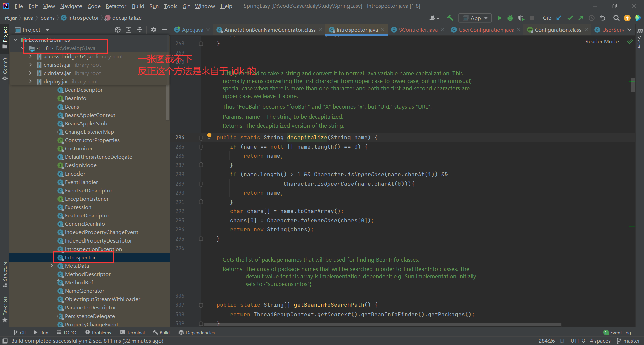Run App with coverage

tap(521, 18)
